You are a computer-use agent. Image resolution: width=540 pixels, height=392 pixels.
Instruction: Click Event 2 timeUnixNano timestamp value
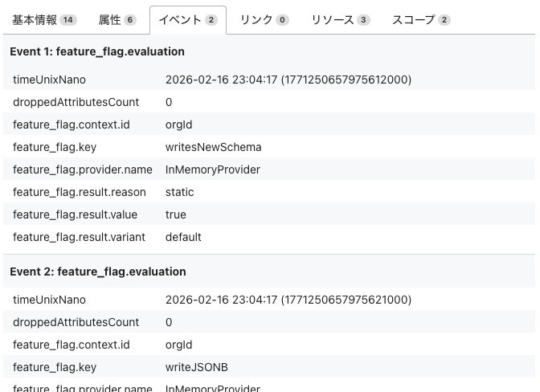point(288,300)
